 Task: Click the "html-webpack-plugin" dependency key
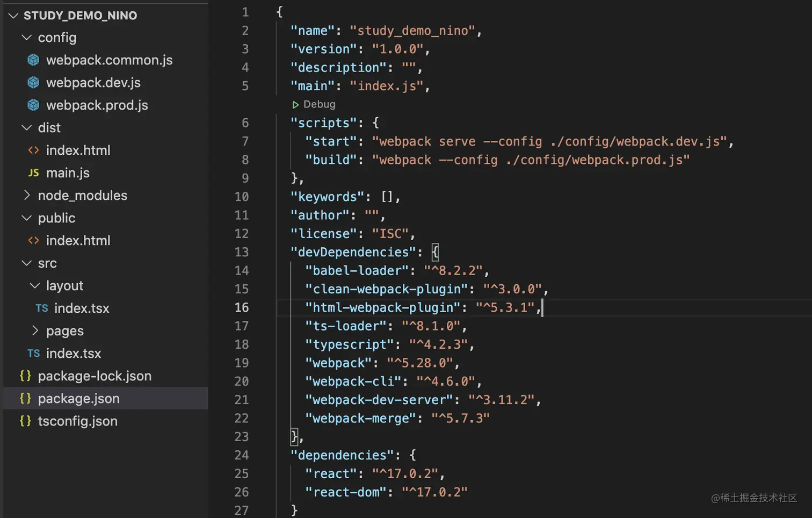point(383,307)
